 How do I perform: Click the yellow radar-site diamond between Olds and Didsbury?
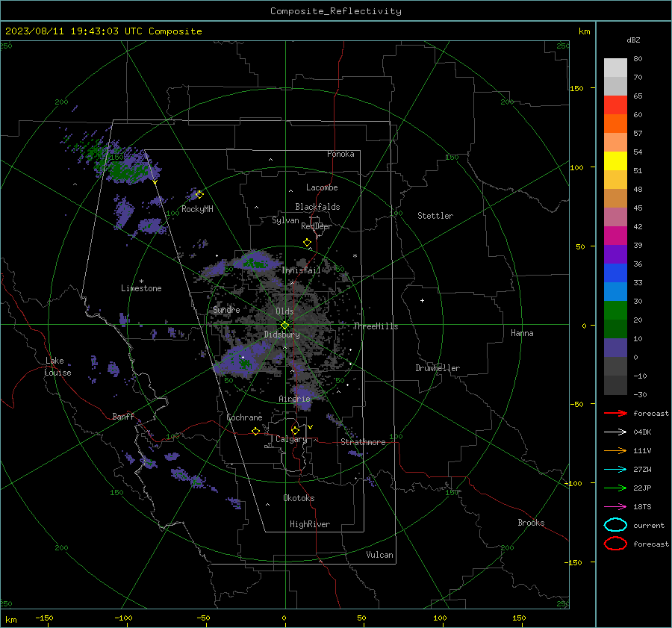click(x=284, y=326)
